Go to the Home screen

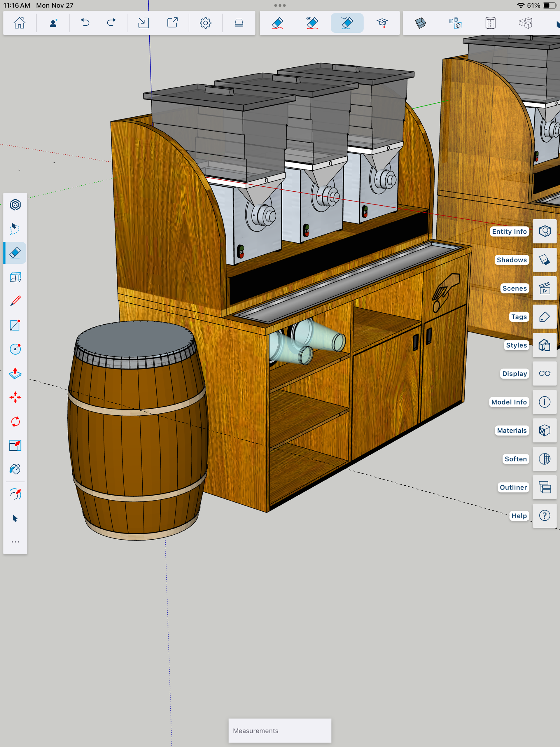point(19,23)
